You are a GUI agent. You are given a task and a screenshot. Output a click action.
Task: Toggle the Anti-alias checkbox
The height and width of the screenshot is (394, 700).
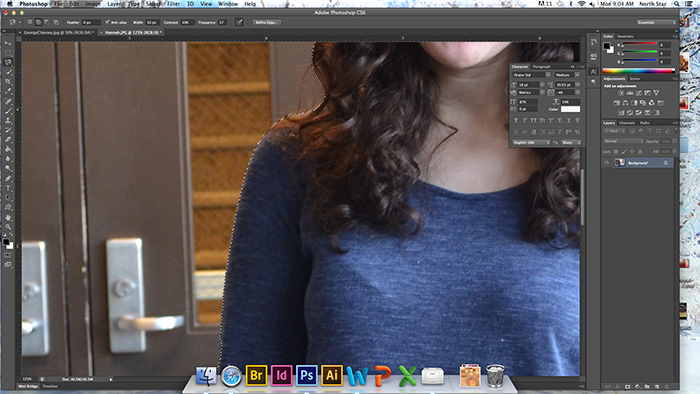108,22
